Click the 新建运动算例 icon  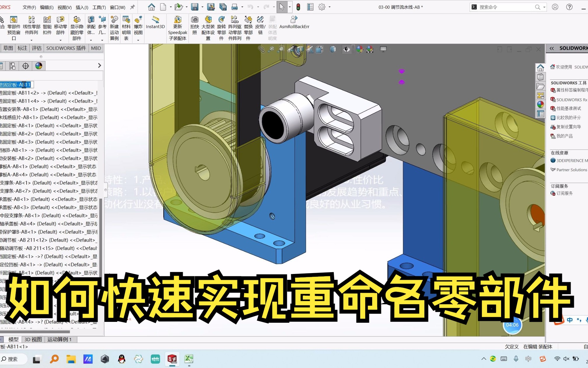(x=114, y=26)
